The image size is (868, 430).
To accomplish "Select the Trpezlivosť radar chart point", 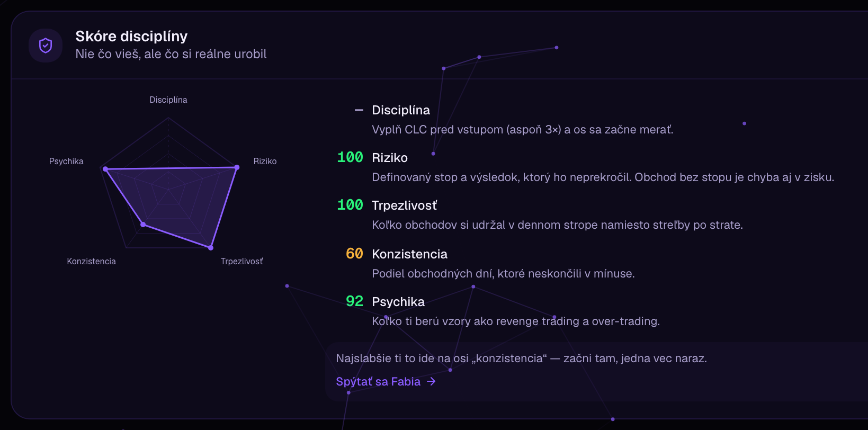I will [211, 247].
